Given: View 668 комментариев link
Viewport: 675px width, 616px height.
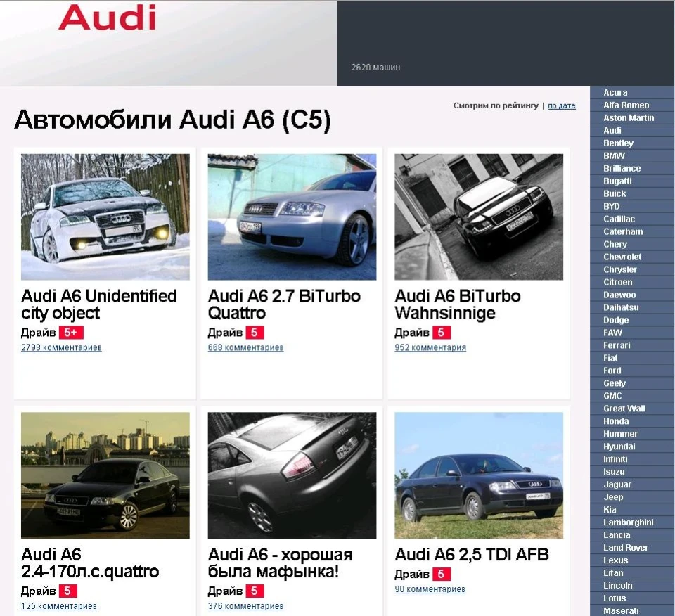Looking at the screenshot, I should [x=245, y=347].
